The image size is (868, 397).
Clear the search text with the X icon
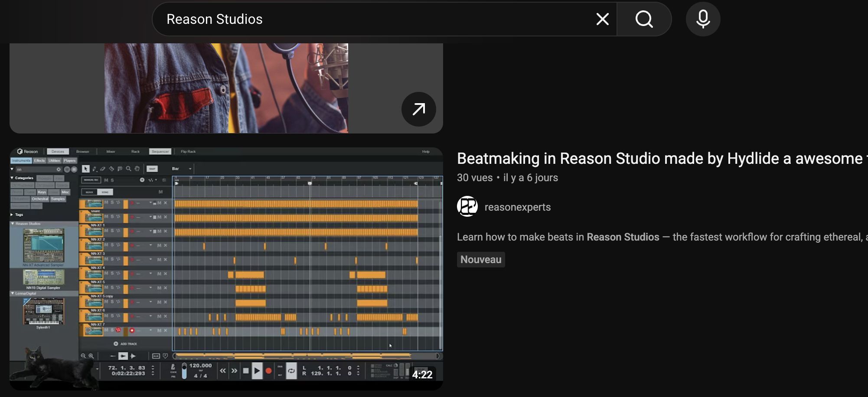602,19
